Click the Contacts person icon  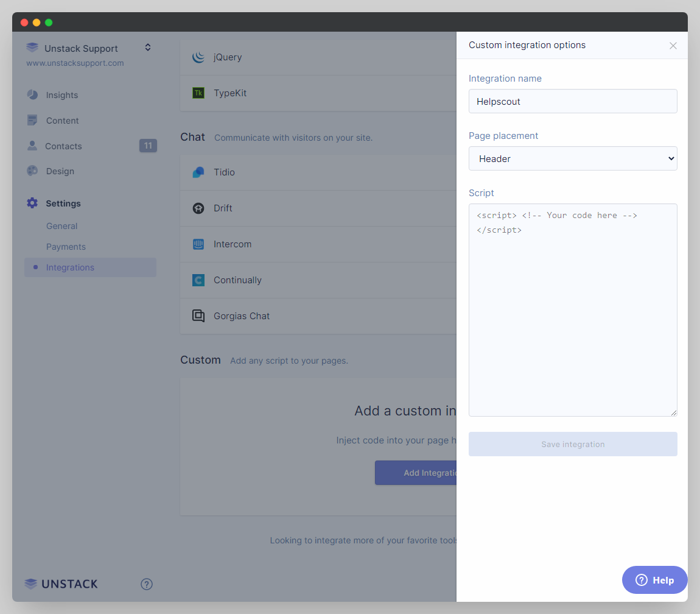(x=32, y=146)
